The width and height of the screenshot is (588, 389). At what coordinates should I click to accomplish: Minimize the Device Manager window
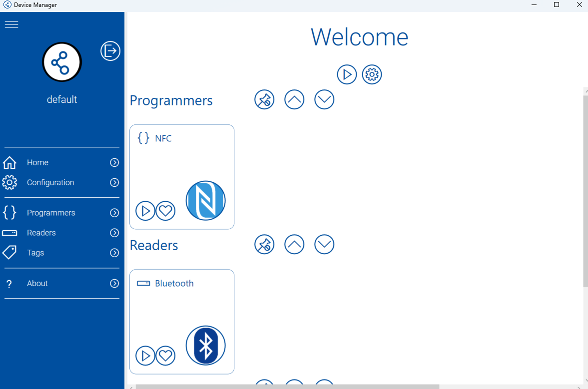tap(534, 5)
